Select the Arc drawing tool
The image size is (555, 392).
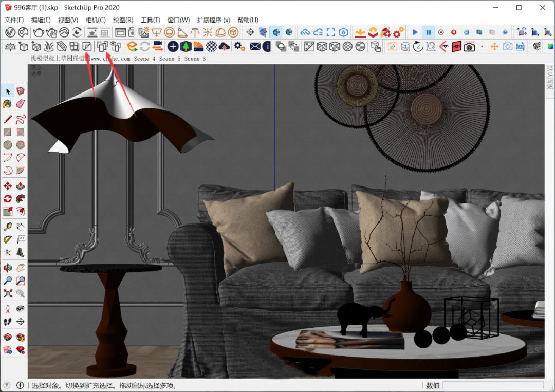[7, 157]
